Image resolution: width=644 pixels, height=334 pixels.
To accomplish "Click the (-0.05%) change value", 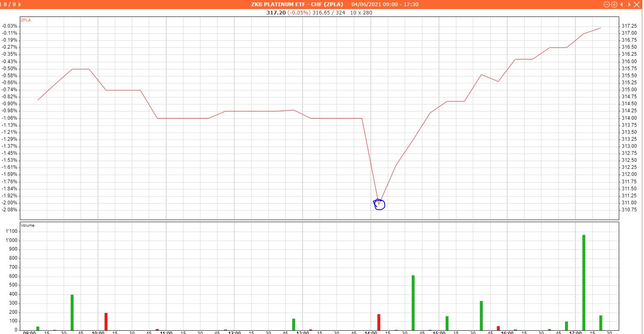I will pyautogui.click(x=299, y=12).
